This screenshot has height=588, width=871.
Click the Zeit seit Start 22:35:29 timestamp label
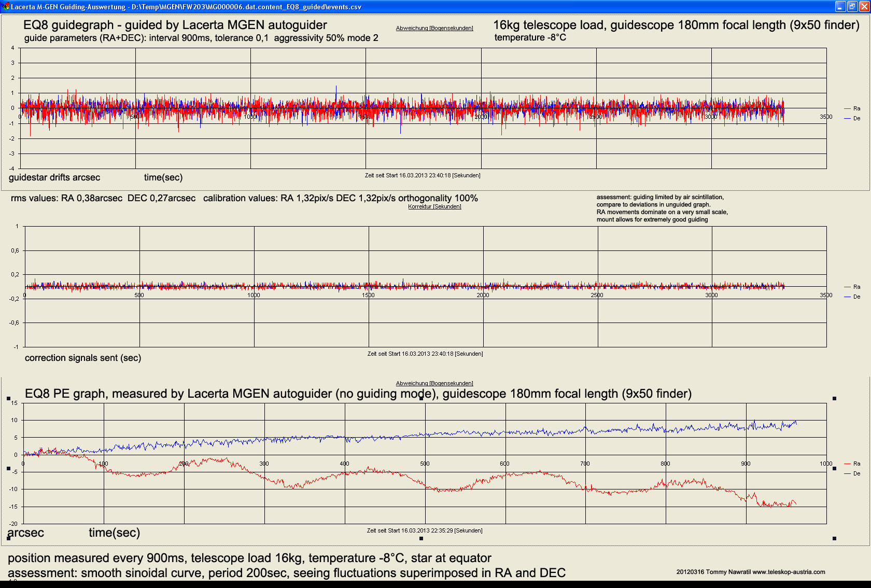[x=424, y=530]
